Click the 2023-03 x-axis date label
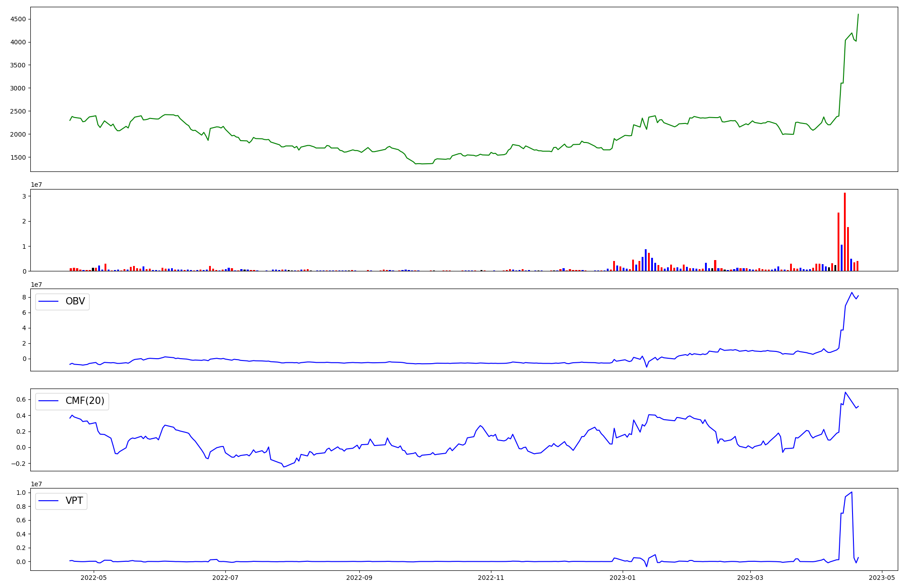 click(x=750, y=578)
